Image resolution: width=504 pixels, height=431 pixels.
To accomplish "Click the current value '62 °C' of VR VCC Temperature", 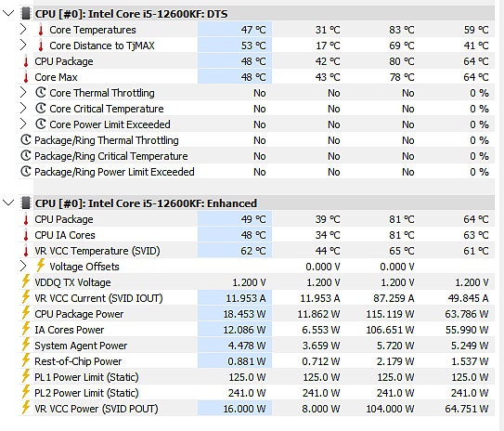I will [x=253, y=251].
